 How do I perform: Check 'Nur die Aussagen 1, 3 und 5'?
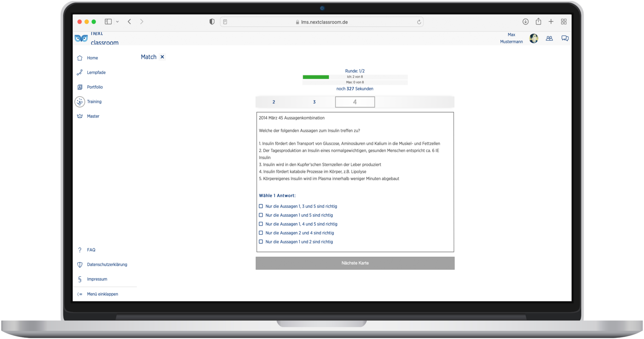(261, 206)
